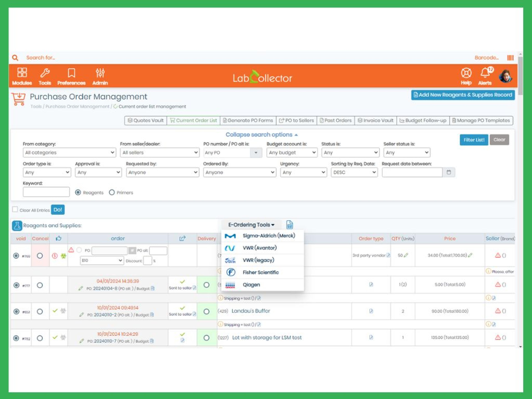Click the Alerts bell icon
The height and width of the screenshot is (399, 532).
coord(485,73)
